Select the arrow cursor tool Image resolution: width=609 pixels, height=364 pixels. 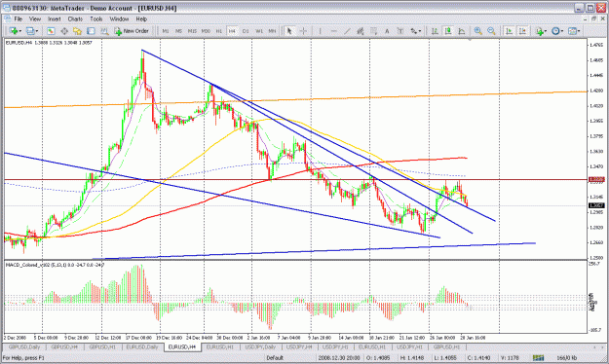point(289,31)
